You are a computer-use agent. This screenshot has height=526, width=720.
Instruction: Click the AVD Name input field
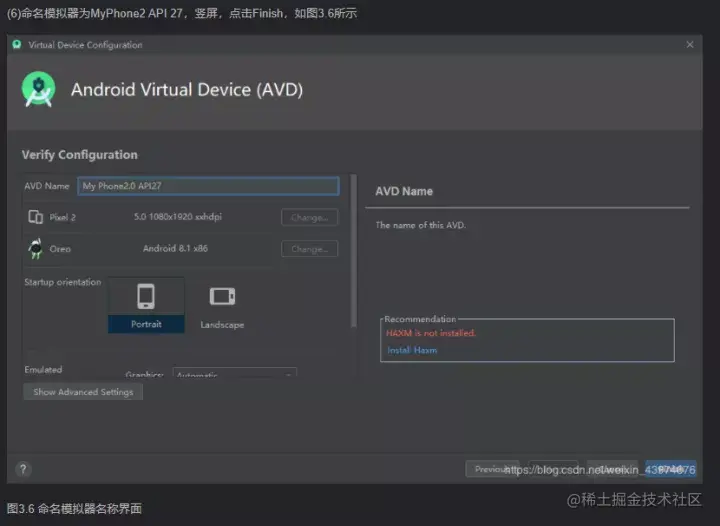pyautogui.click(x=208, y=186)
